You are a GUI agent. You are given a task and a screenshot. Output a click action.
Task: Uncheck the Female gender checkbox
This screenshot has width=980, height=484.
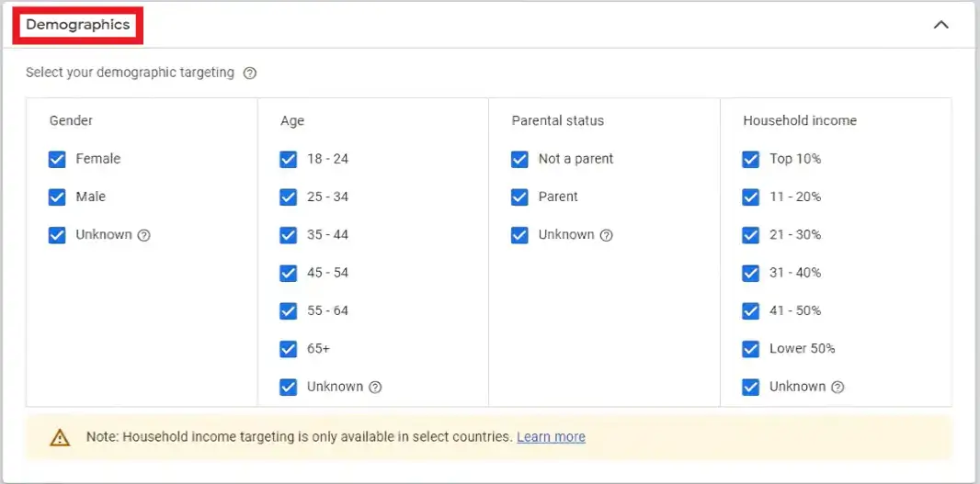click(57, 159)
